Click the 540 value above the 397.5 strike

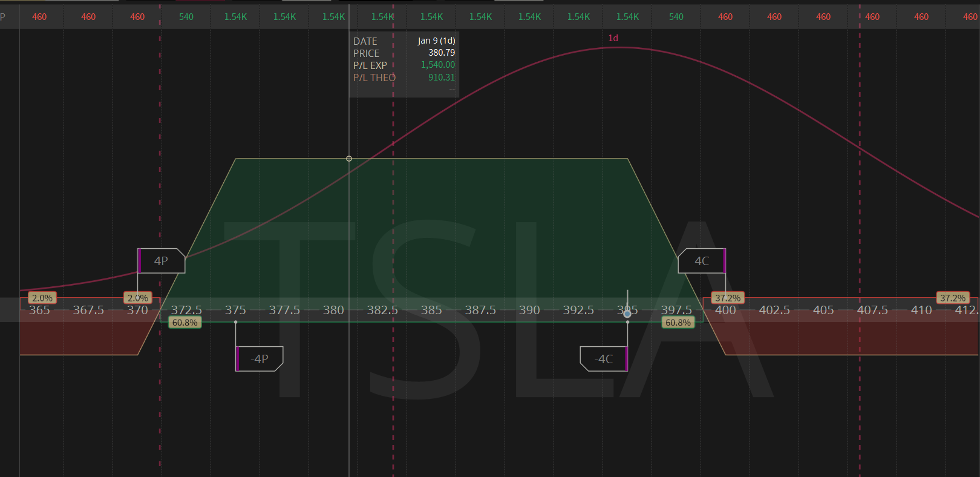pyautogui.click(x=676, y=17)
